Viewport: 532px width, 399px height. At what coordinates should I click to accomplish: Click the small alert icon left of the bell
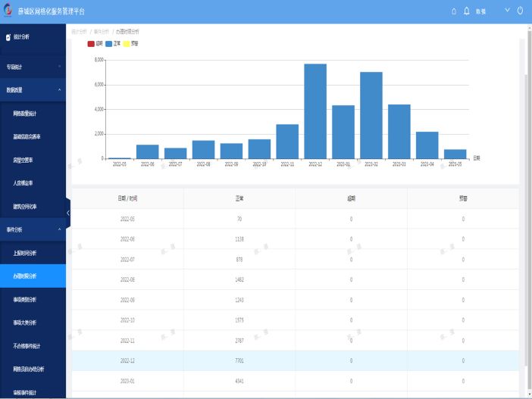(454, 11)
